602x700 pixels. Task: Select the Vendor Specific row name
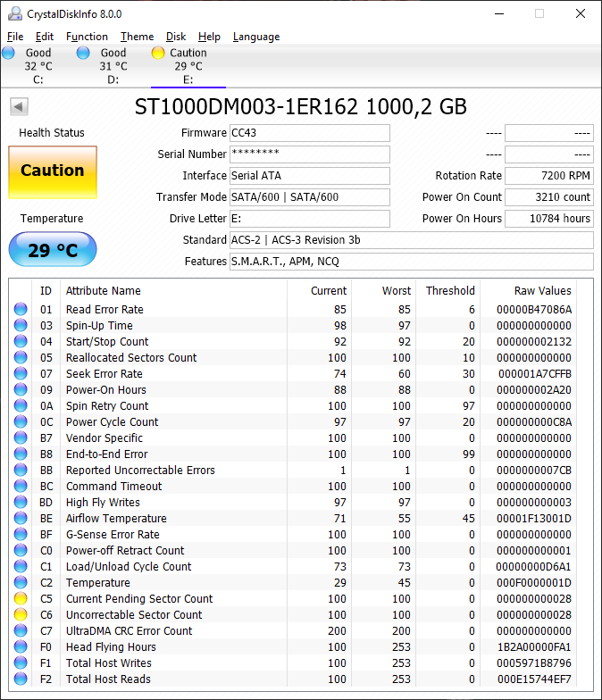click(x=105, y=437)
